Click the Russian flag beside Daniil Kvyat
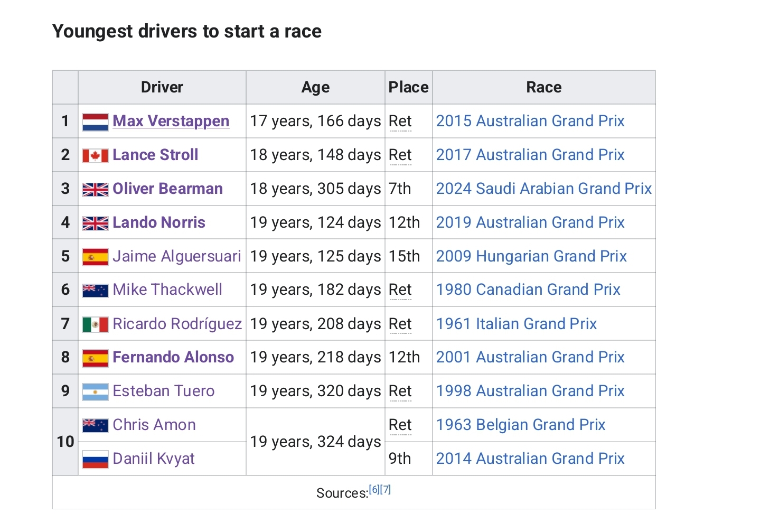The height and width of the screenshot is (532, 760). [95, 460]
